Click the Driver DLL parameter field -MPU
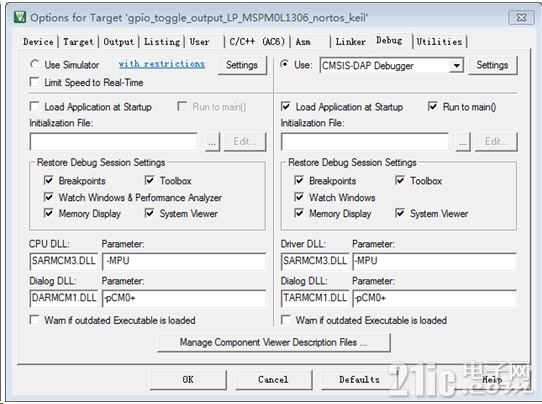The width and height of the screenshot is (542, 404). click(434, 261)
